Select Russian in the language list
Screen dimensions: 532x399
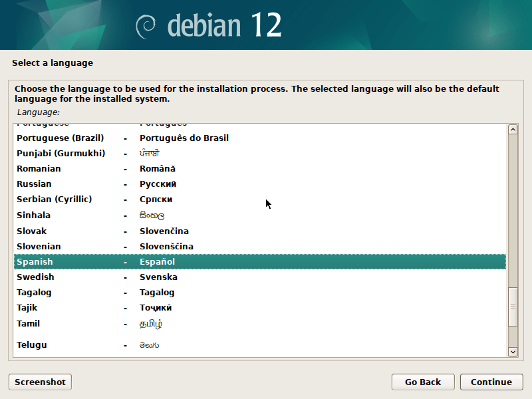point(260,184)
